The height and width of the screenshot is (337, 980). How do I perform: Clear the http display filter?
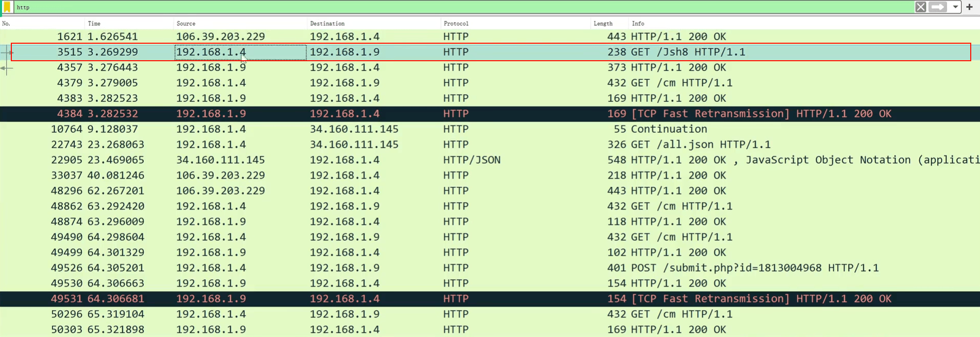[920, 7]
